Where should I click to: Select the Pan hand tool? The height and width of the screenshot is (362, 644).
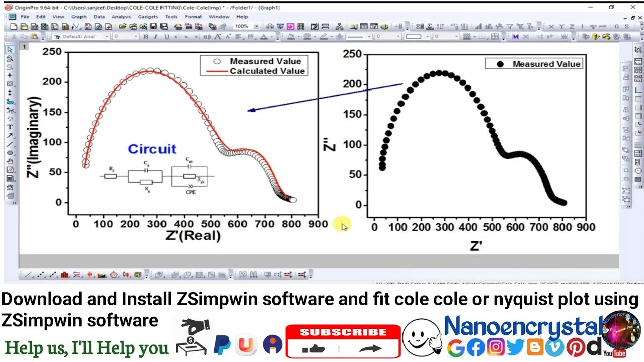click(10, 161)
